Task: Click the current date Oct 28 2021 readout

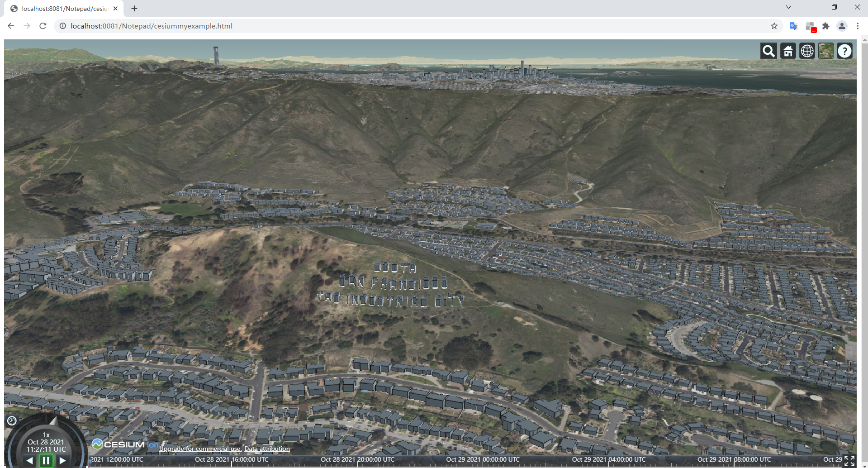Action: [46, 442]
